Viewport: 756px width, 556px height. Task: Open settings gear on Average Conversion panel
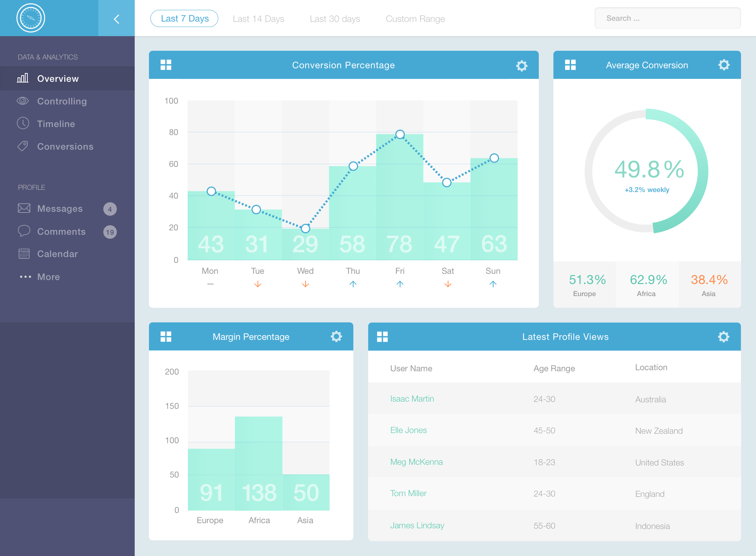pyautogui.click(x=724, y=65)
